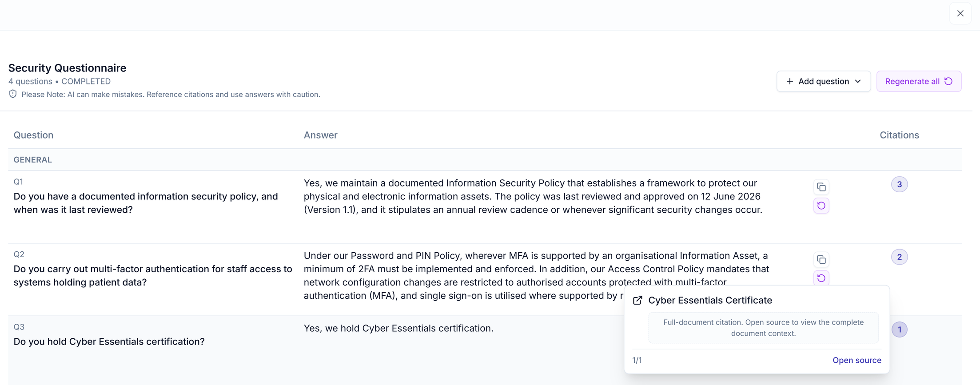Open Q3 citations badge showing 1
Image resolution: width=980 pixels, height=385 pixels.
pyautogui.click(x=899, y=329)
